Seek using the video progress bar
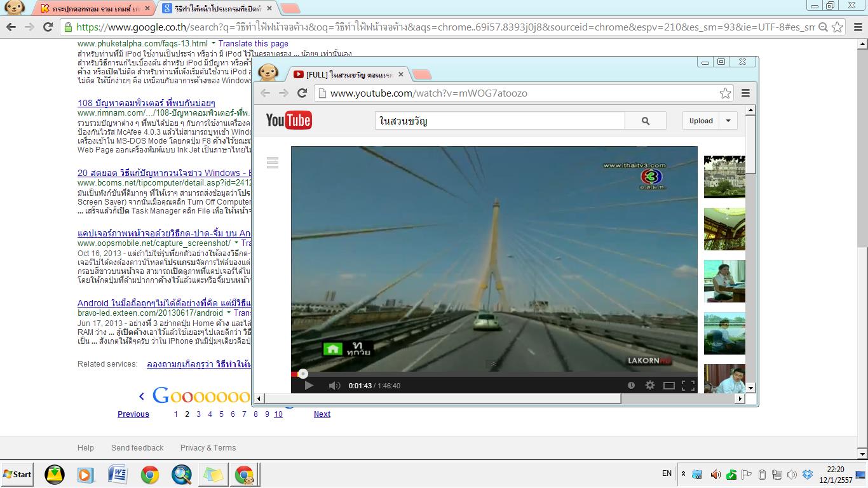868x488 pixels. click(494, 374)
